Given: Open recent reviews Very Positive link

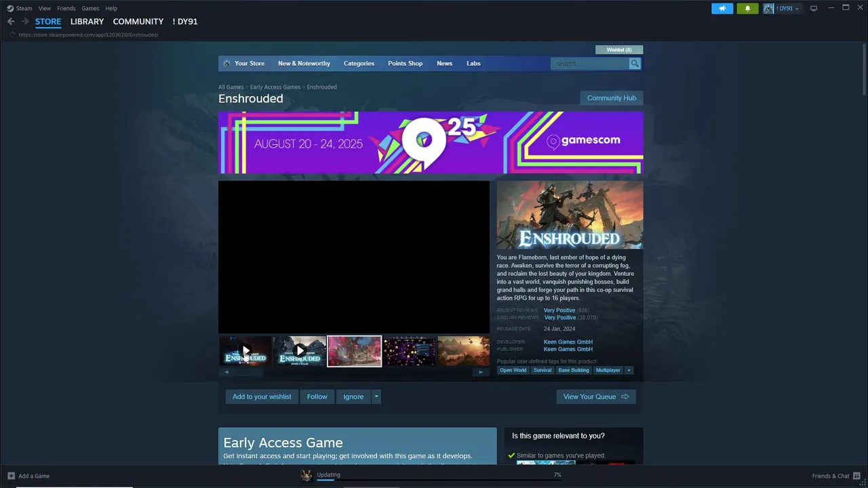Looking at the screenshot, I should pos(559,310).
